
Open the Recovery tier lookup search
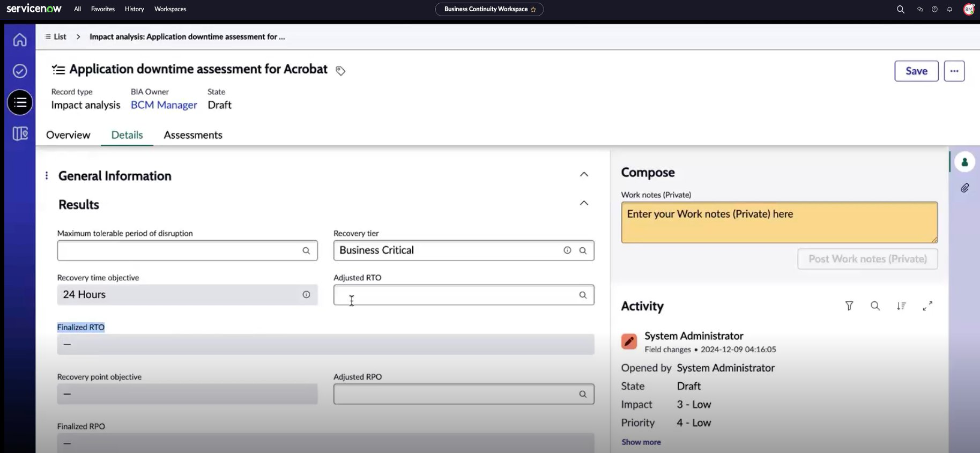click(x=583, y=250)
